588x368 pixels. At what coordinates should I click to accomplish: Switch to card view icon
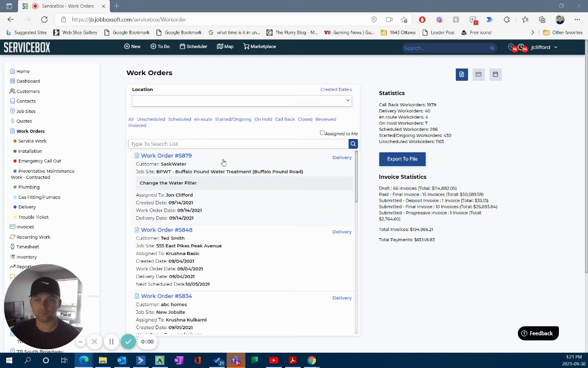[x=478, y=74]
